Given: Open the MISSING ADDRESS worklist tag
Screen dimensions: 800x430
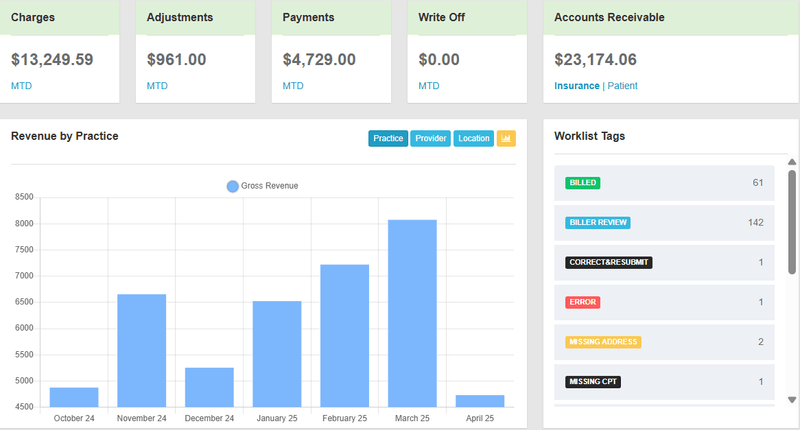Looking at the screenshot, I should pyautogui.click(x=603, y=342).
